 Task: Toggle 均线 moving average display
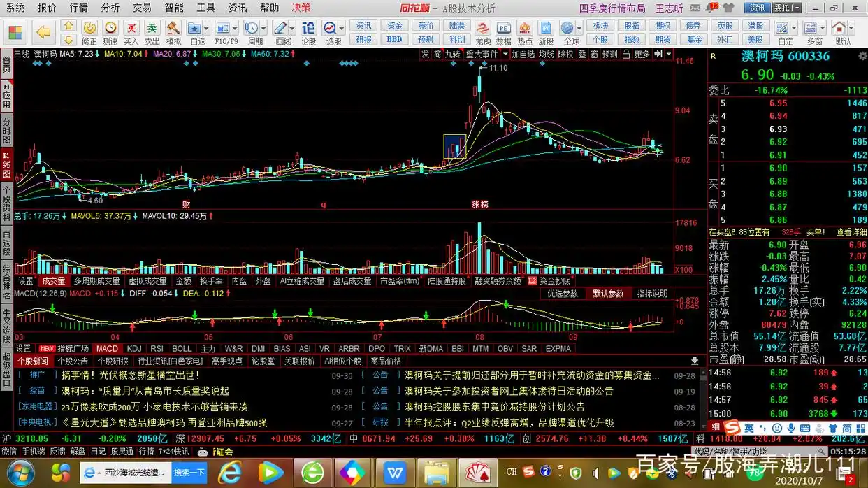[x=546, y=54]
